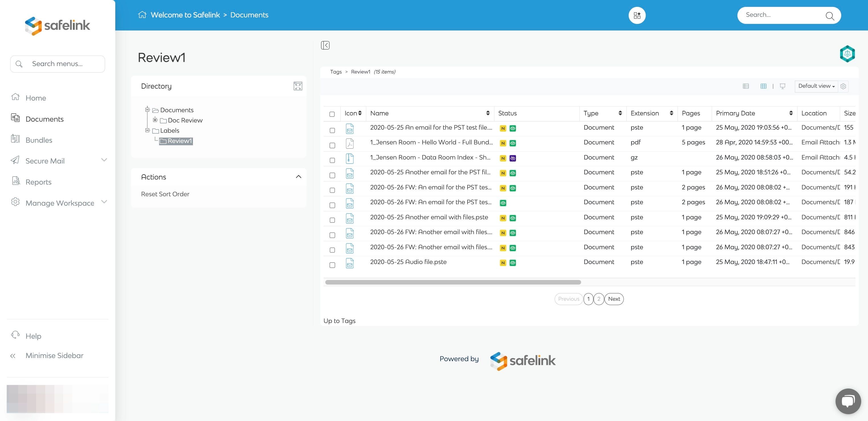Open Bundles in the sidebar

coord(39,140)
